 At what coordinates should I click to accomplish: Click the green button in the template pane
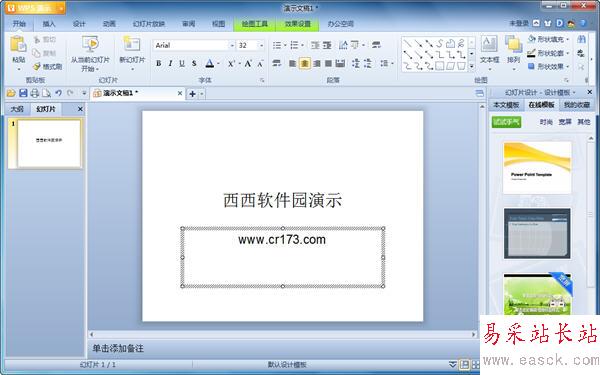coord(506,122)
